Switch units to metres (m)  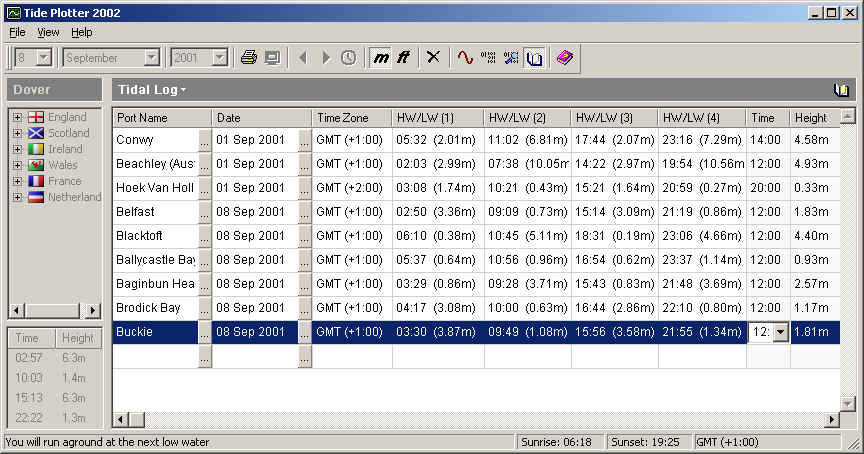(x=381, y=57)
